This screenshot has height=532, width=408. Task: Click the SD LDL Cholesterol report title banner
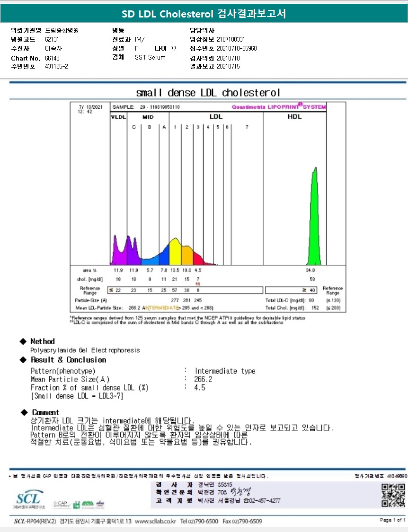click(204, 14)
